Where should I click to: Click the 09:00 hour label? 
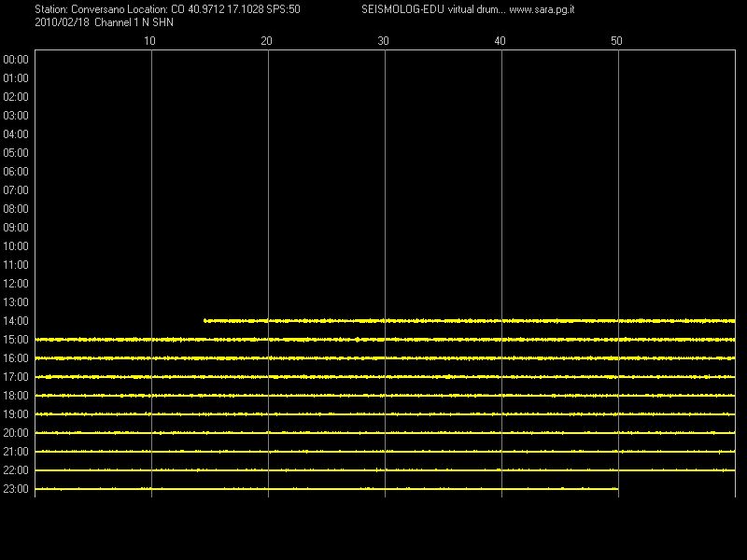click(16, 228)
